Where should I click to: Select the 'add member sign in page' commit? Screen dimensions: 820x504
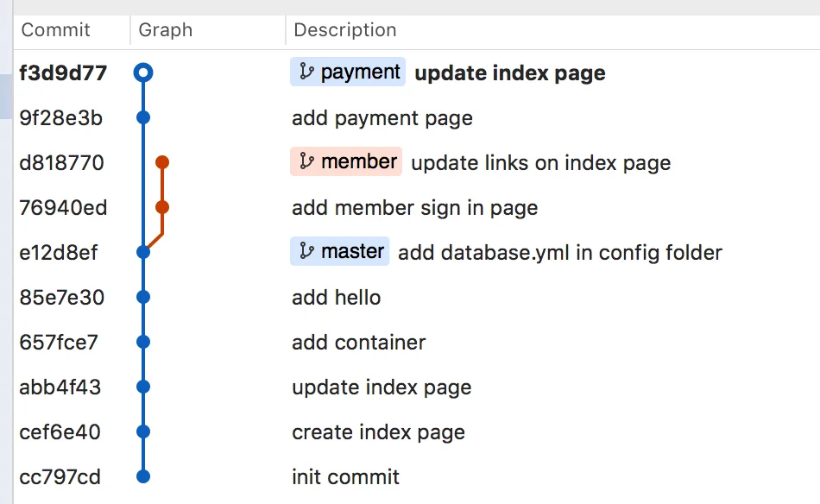click(x=414, y=208)
